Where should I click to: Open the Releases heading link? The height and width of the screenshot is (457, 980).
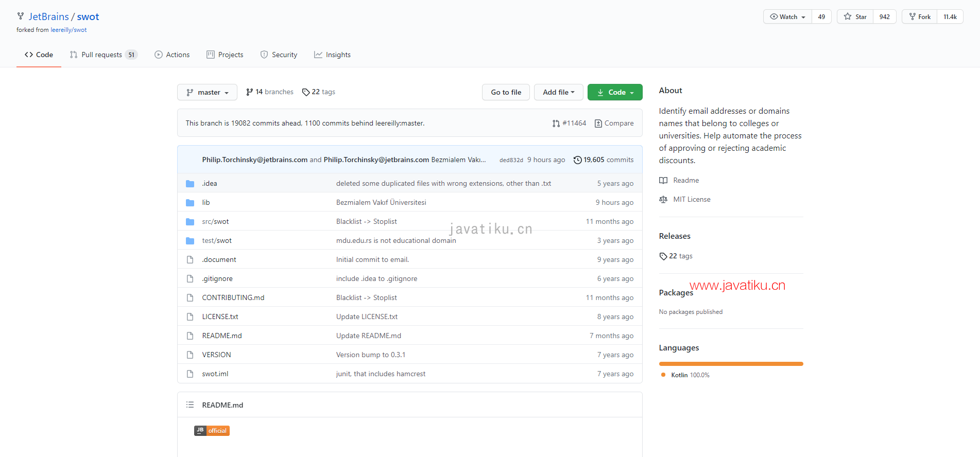coord(675,236)
